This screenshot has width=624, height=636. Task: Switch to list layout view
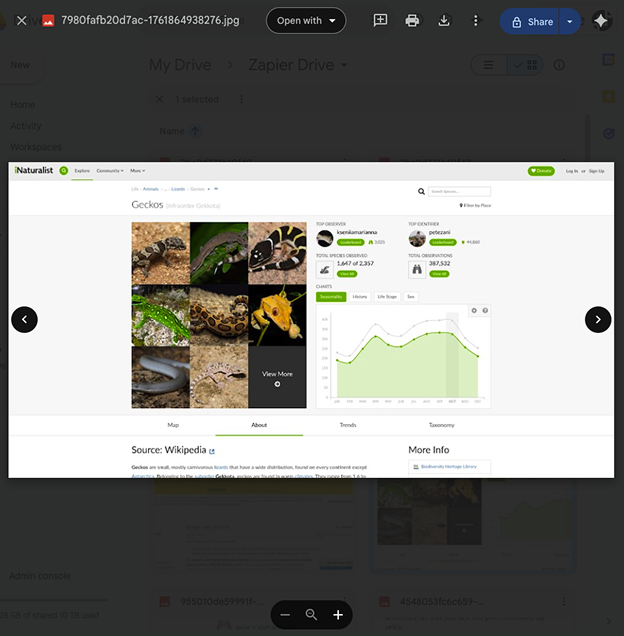488,65
